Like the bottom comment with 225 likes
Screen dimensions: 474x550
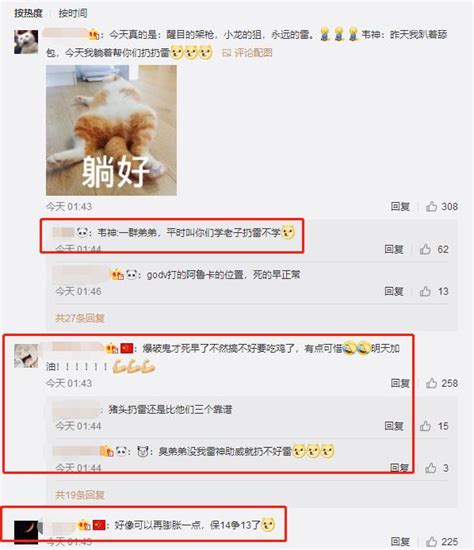click(x=431, y=542)
